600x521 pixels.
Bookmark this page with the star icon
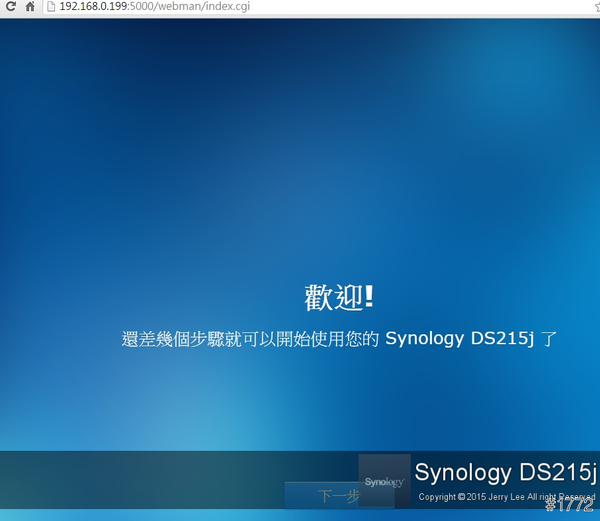pos(595,7)
